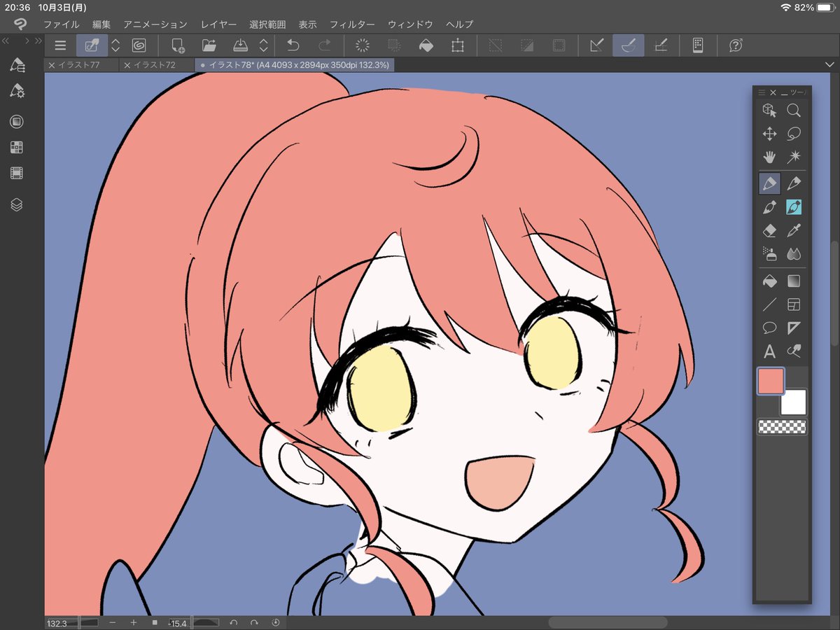Toggle snap to ruler button
The height and width of the screenshot is (630, 840).
(x=596, y=45)
